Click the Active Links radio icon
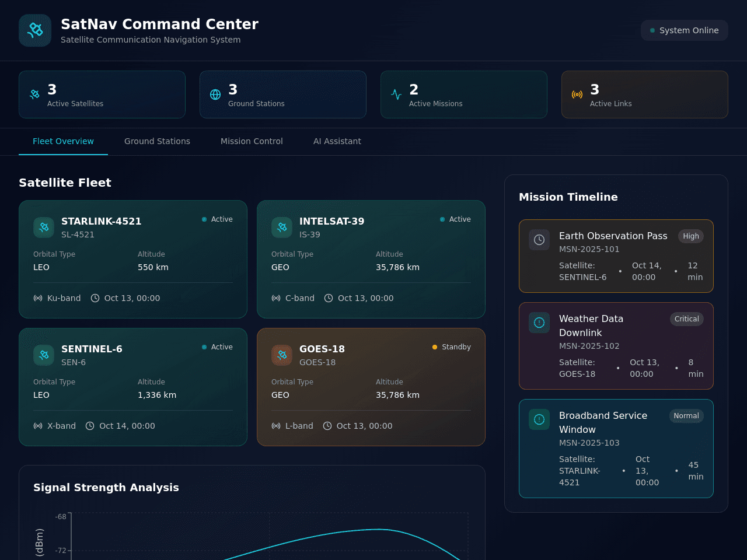The image size is (747, 560). (577, 94)
